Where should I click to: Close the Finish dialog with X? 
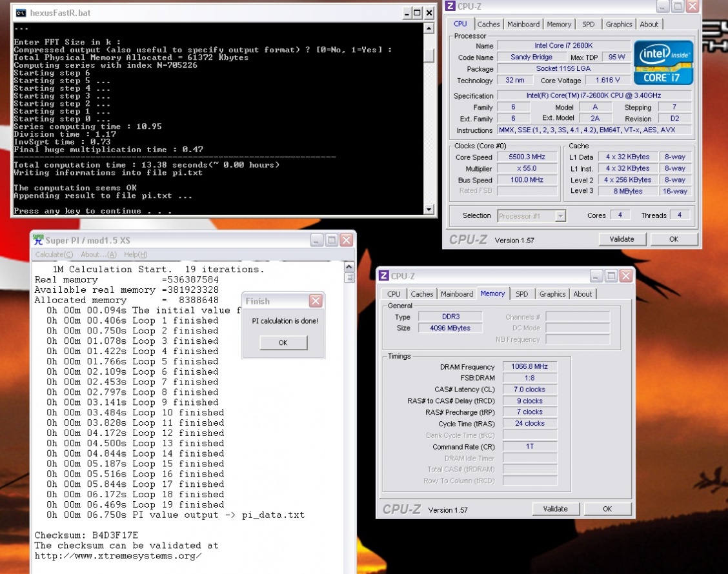315,301
